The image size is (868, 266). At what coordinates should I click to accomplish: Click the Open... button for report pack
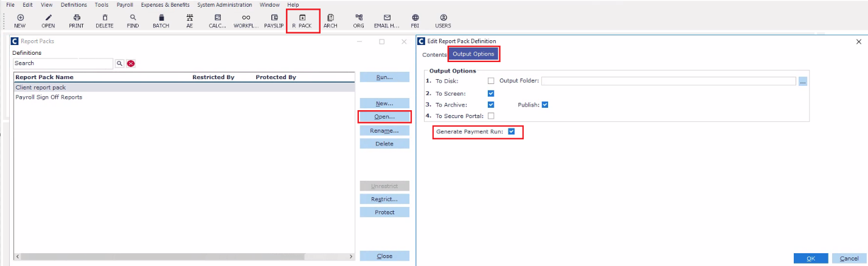(x=384, y=116)
